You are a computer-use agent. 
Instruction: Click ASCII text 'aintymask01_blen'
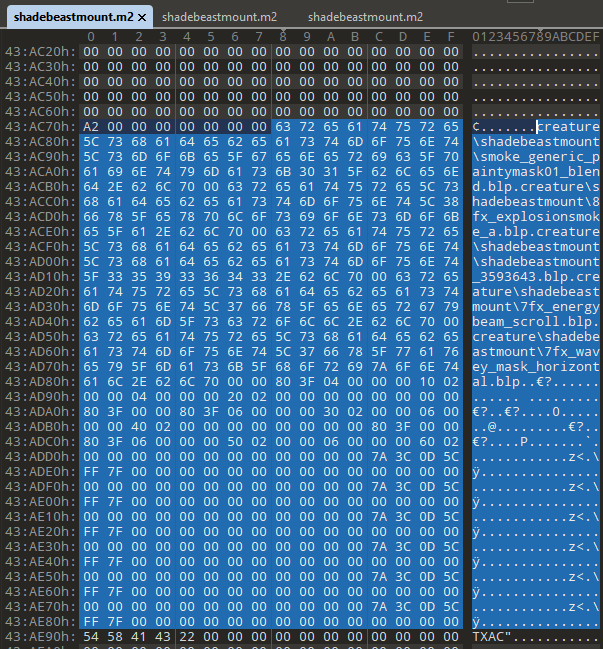536,172
